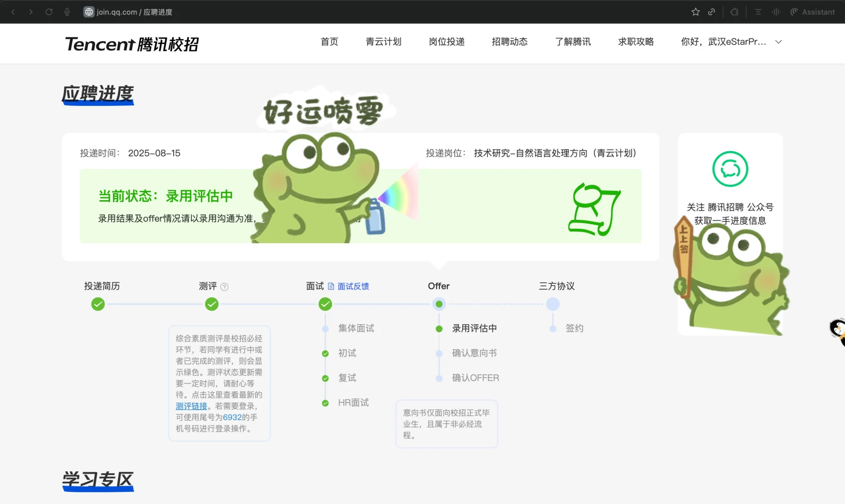Click the 当前状态：录用评估中 status heading
This screenshot has width=845, height=504.
166,196
